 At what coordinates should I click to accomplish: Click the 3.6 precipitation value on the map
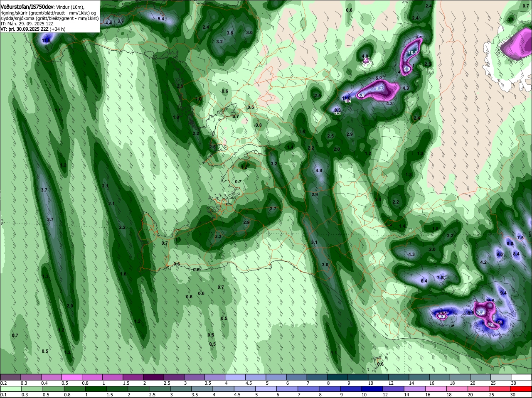pos(230,33)
